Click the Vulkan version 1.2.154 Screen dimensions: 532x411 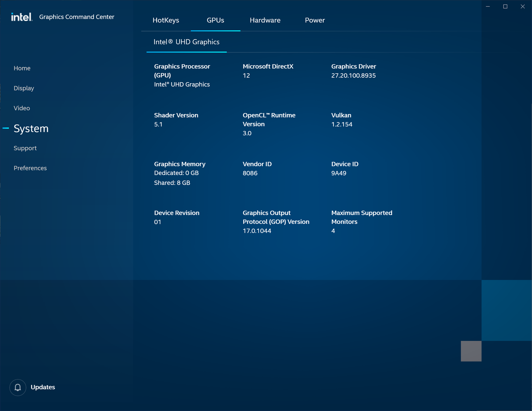click(x=342, y=124)
